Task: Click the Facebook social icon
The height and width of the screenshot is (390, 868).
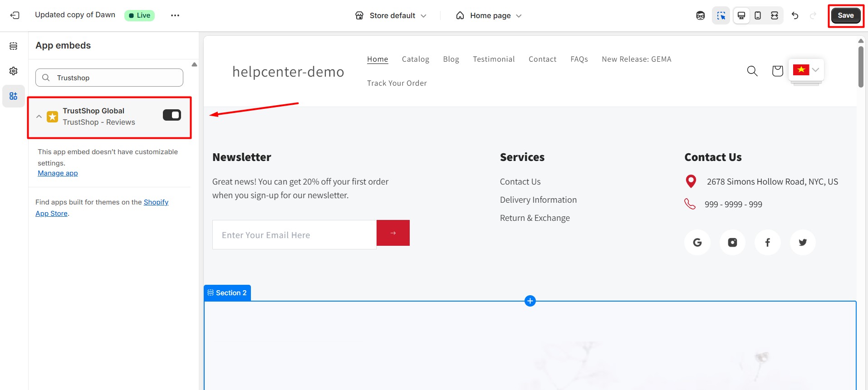Action: pos(768,243)
